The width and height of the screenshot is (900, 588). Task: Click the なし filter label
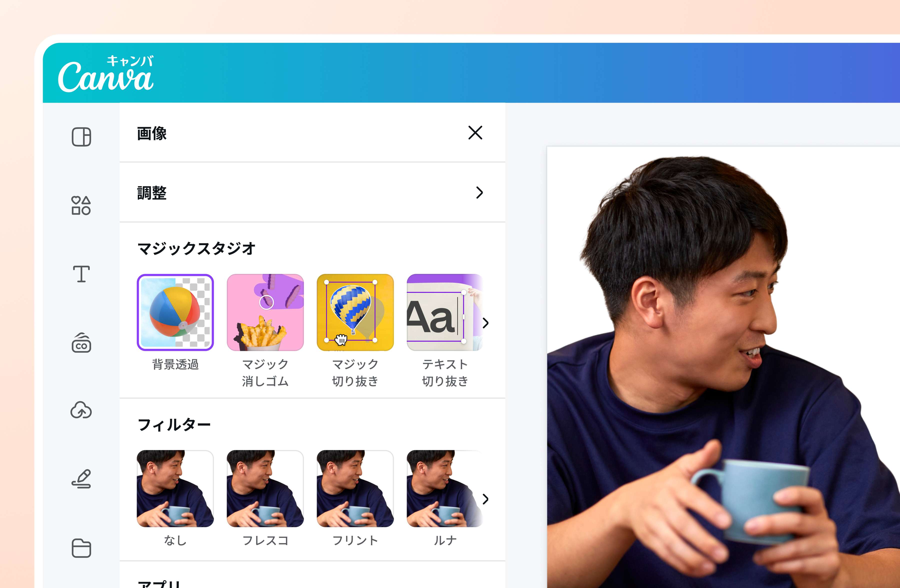[175, 541]
